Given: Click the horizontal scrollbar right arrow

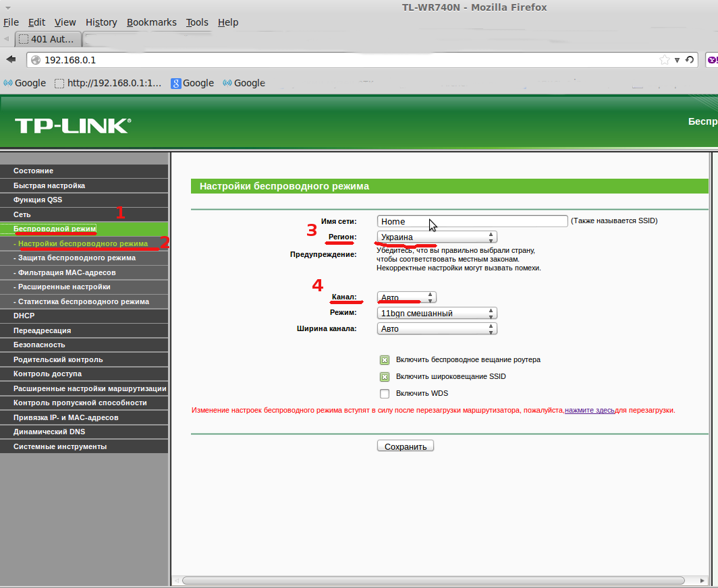Looking at the screenshot, I should click(702, 581).
